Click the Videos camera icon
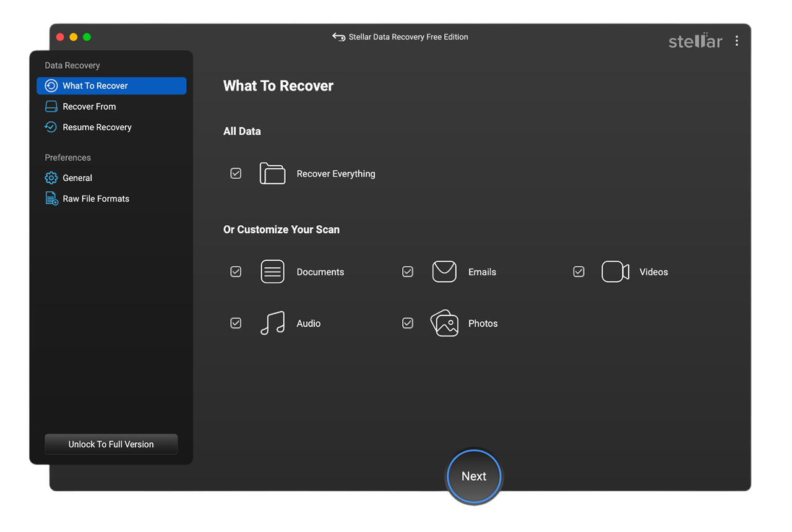Image resolution: width=792 pixels, height=532 pixels. 616,272
